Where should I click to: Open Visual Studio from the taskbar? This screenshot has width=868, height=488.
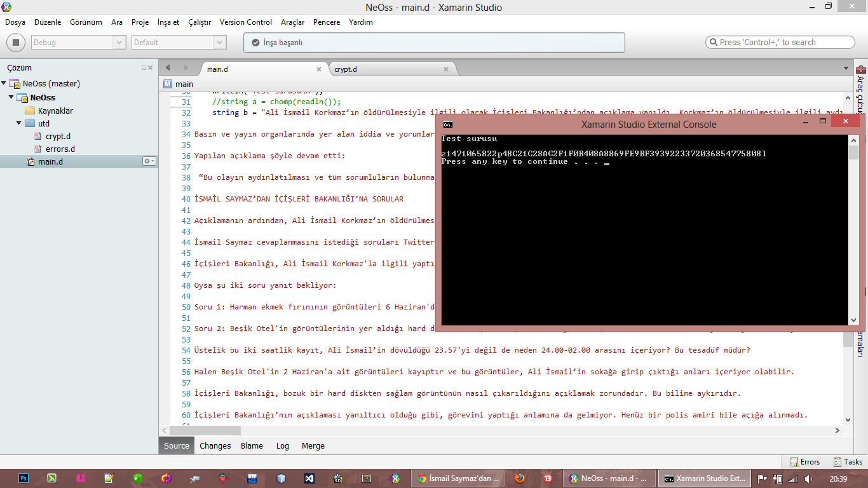pyautogui.click(x=309, y=478)
